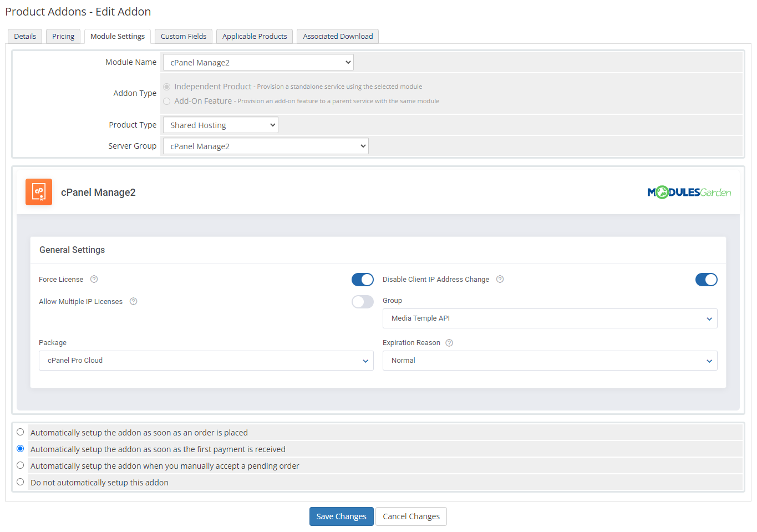Image resolution: width=757 pixels, height=532 pixels.
Task: Click the ModulesGarden logo
Action: coord(689,191)
